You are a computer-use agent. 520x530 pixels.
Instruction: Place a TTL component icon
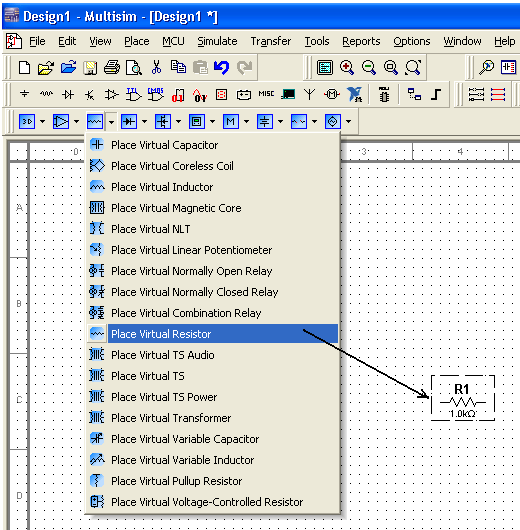coord(134,94)
